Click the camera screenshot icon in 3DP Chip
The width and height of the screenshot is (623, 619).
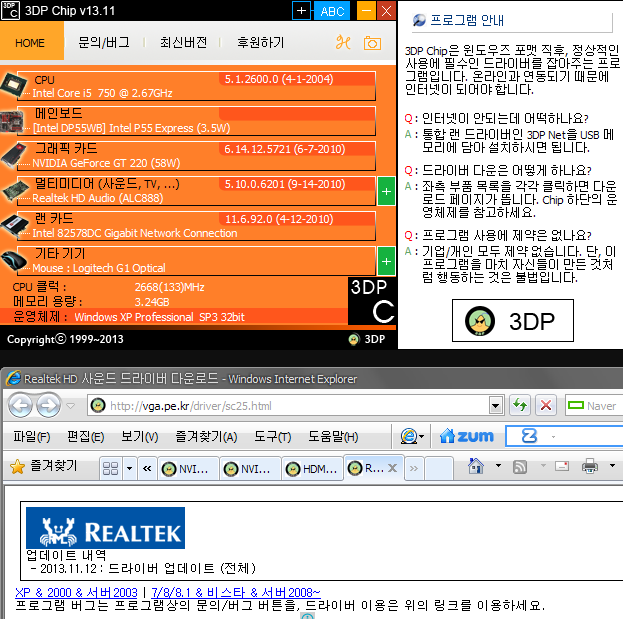[372, 43]
